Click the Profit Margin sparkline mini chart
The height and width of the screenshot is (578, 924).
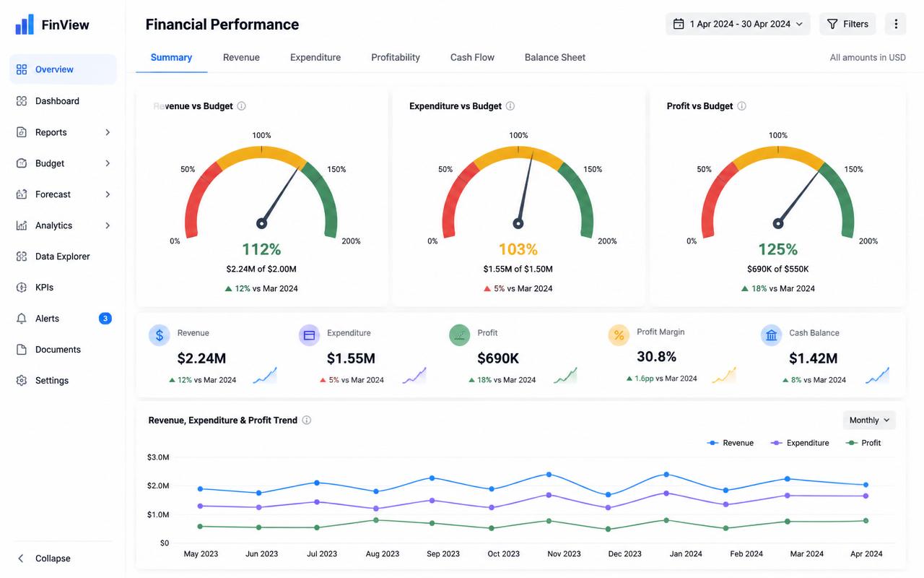[x=724, y=374]
